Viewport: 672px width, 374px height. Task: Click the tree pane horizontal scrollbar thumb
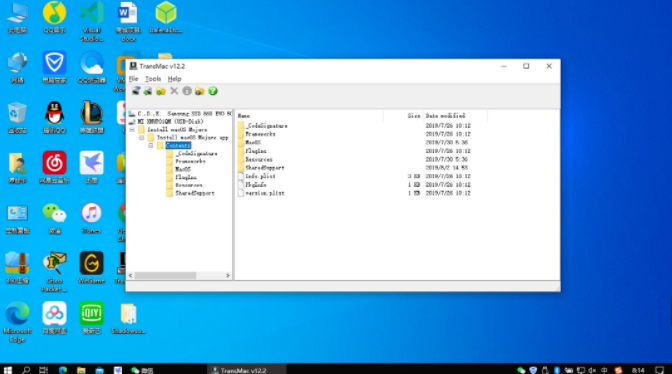click(165, 275)
